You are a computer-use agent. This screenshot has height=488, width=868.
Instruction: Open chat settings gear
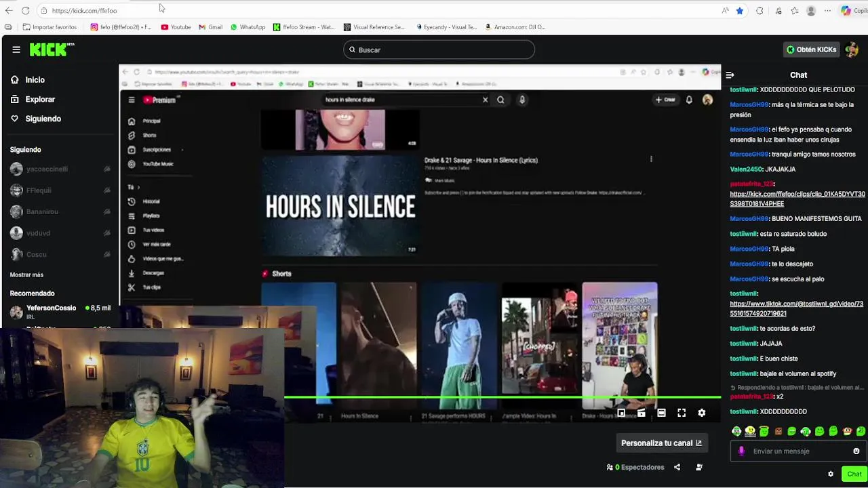point(830,474)
